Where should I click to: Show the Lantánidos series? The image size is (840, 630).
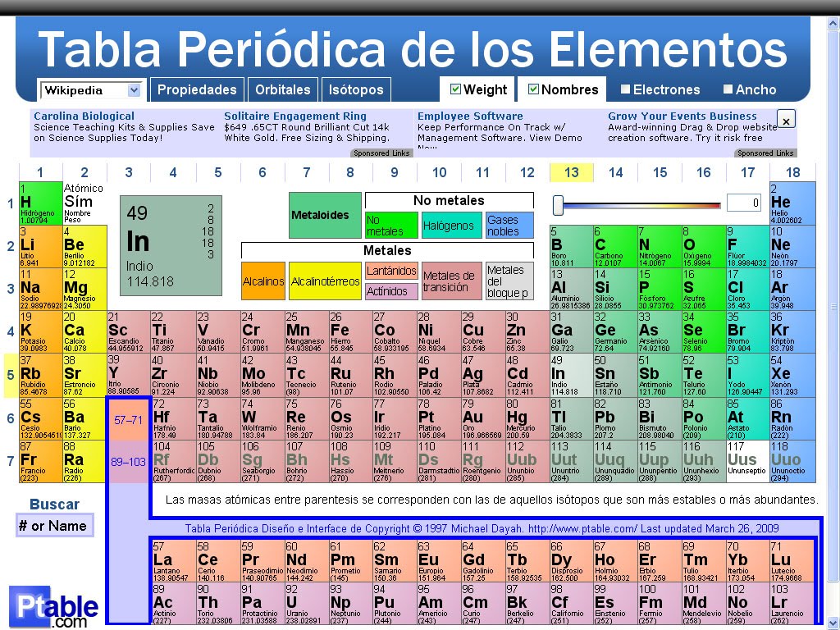[391, 272]
